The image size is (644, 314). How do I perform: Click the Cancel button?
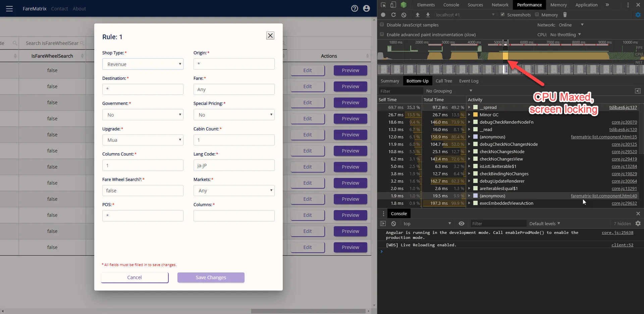[135, 277]
